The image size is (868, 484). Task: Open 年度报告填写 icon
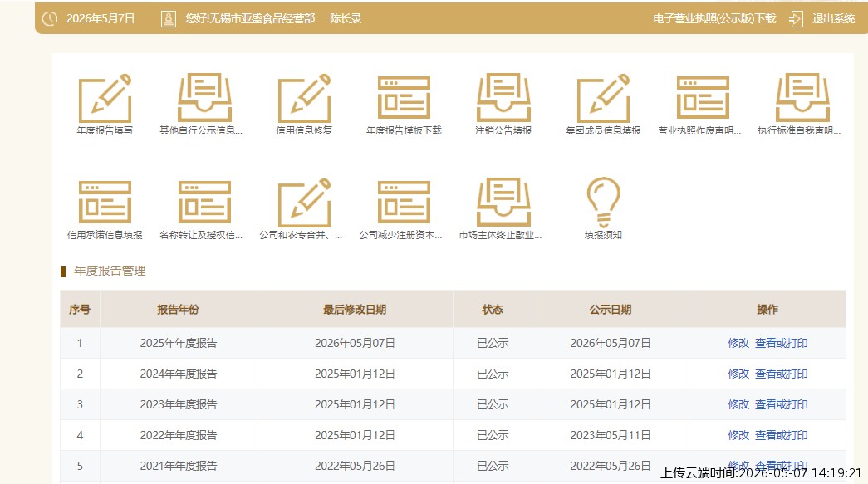point(105,98)
